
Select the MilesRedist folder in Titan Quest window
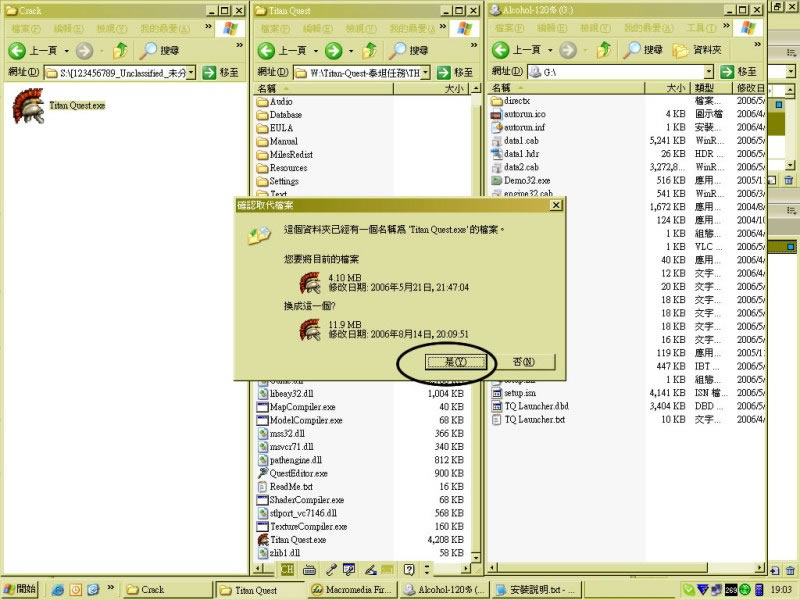click(285, 155)
